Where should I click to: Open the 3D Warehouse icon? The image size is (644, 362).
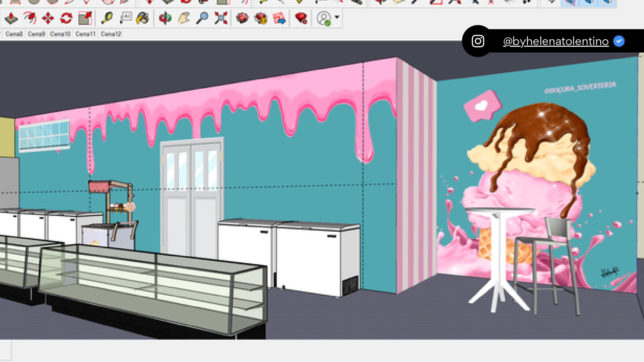[242, 18]
